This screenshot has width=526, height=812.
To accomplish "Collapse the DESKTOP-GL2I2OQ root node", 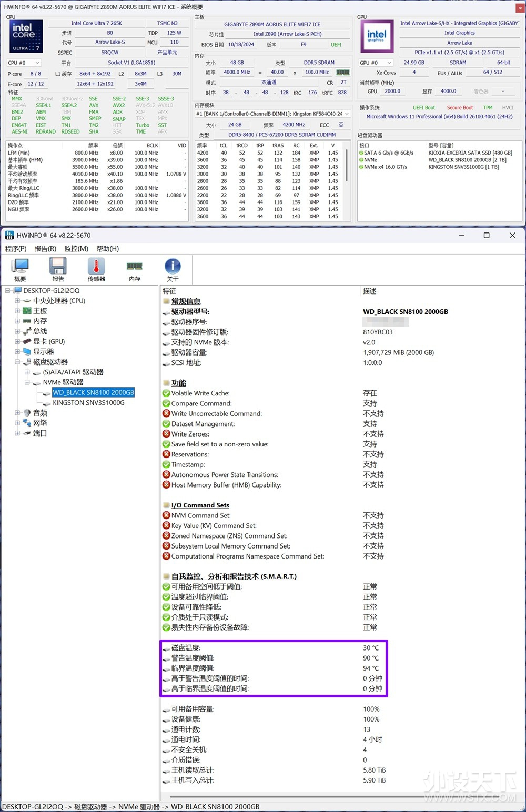I will pyautogui.click(x=8, y=291).
